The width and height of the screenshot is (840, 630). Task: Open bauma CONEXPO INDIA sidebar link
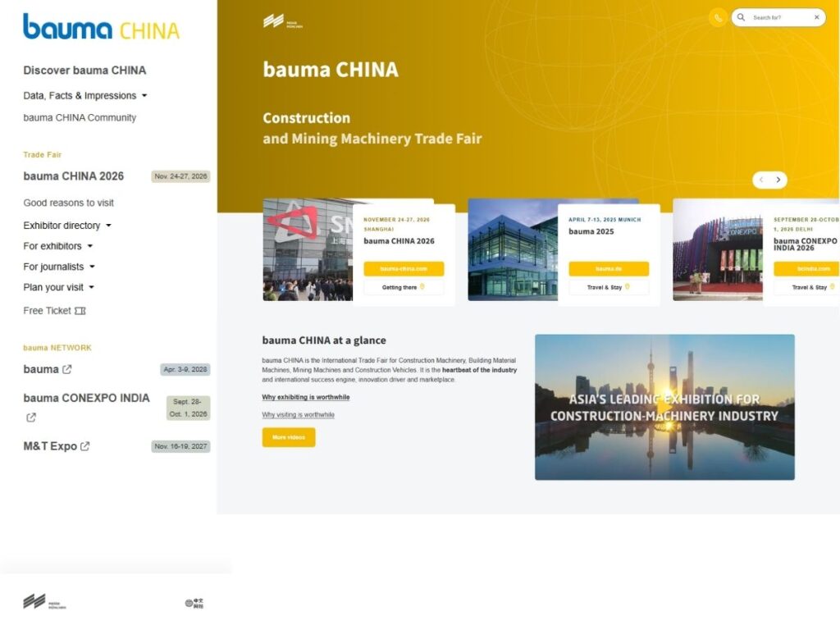pyautogui.click(x=86, y=398)
